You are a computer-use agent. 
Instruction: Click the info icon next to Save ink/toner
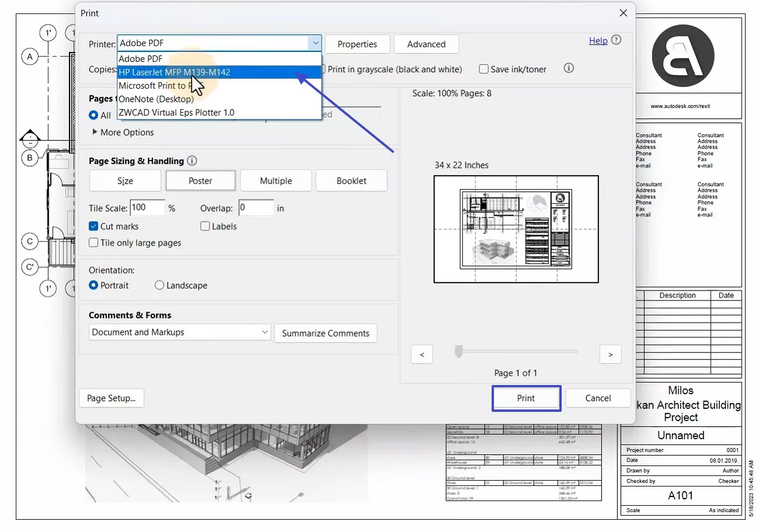(x=568, y=68)
